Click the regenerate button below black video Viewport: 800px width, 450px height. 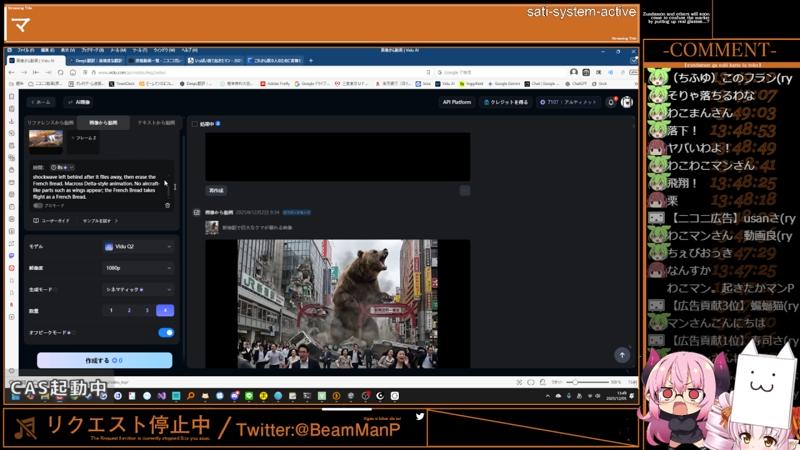216,190
